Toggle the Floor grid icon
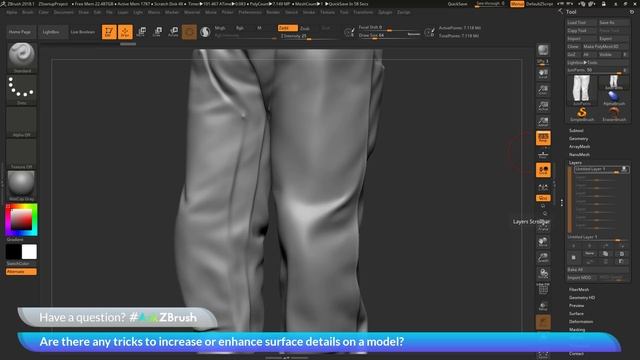 543,154
